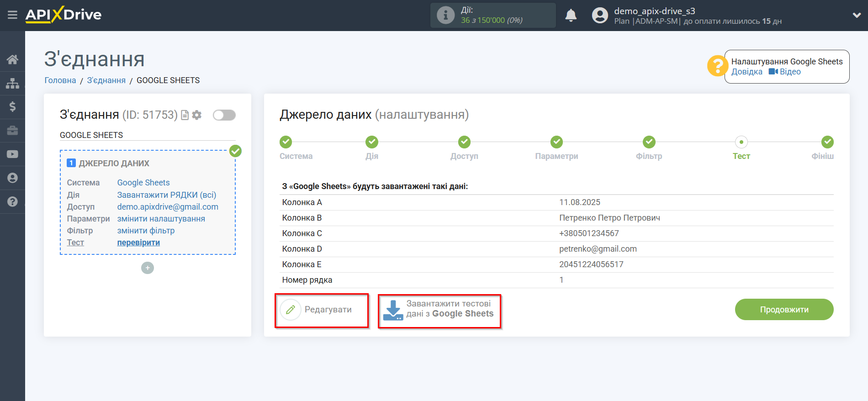The height and width of the screenshot is (401, 868).
Task: Go to Головна breadcrumb
Action: tap(60, 80)
